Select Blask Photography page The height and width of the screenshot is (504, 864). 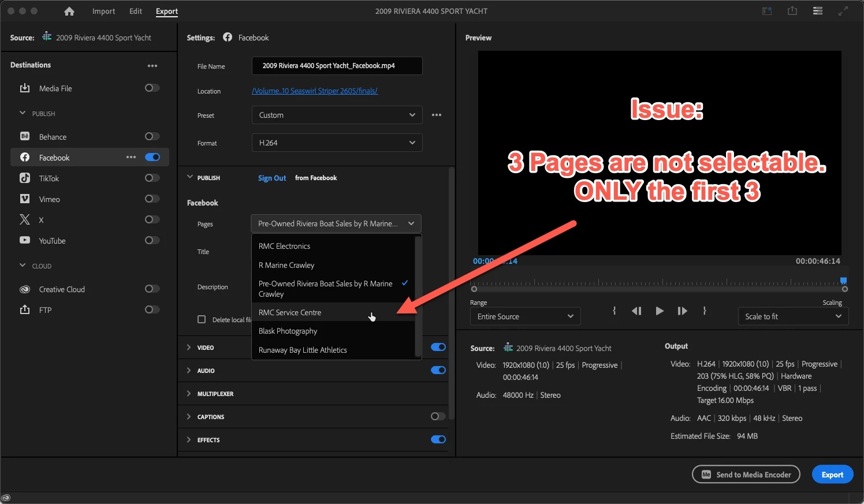coord(334,331)
